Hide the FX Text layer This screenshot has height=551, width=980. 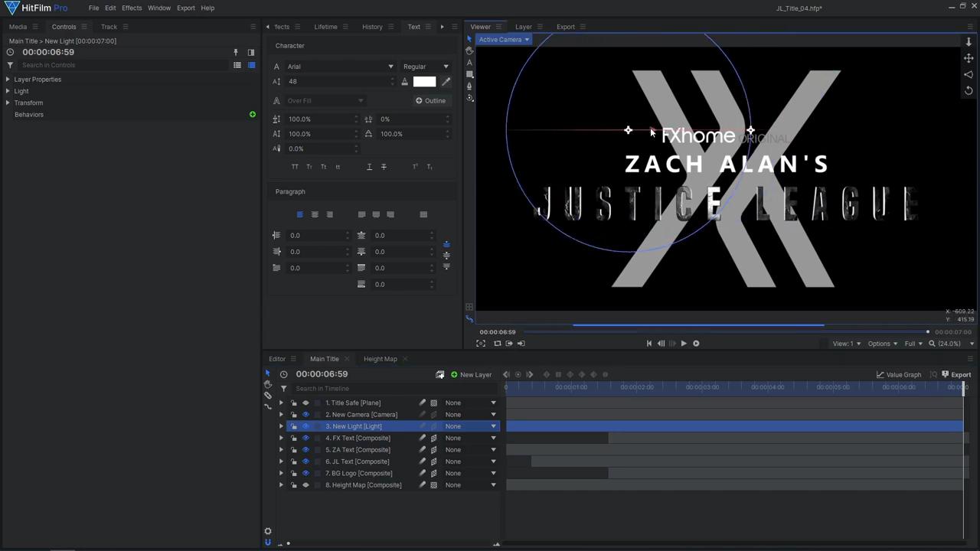[305, 439]
